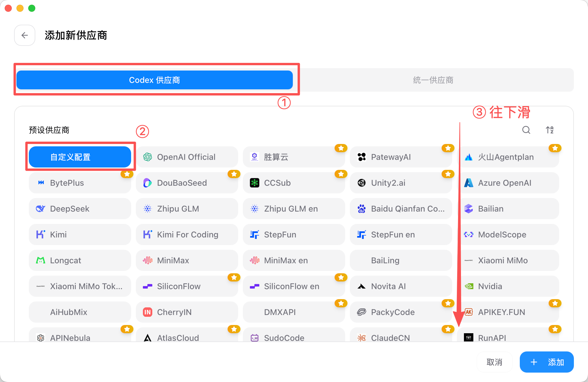Select the StepFun en provider

tap(401, 234)
